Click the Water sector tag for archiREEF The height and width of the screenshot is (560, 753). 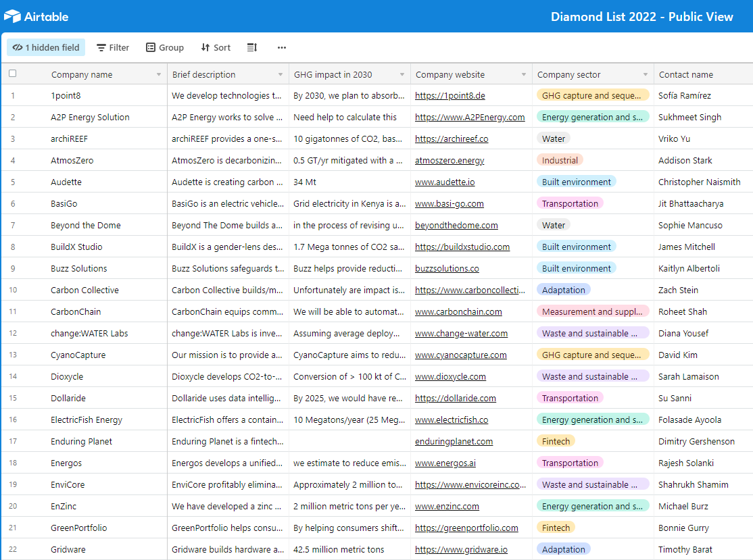coord(553,138)
